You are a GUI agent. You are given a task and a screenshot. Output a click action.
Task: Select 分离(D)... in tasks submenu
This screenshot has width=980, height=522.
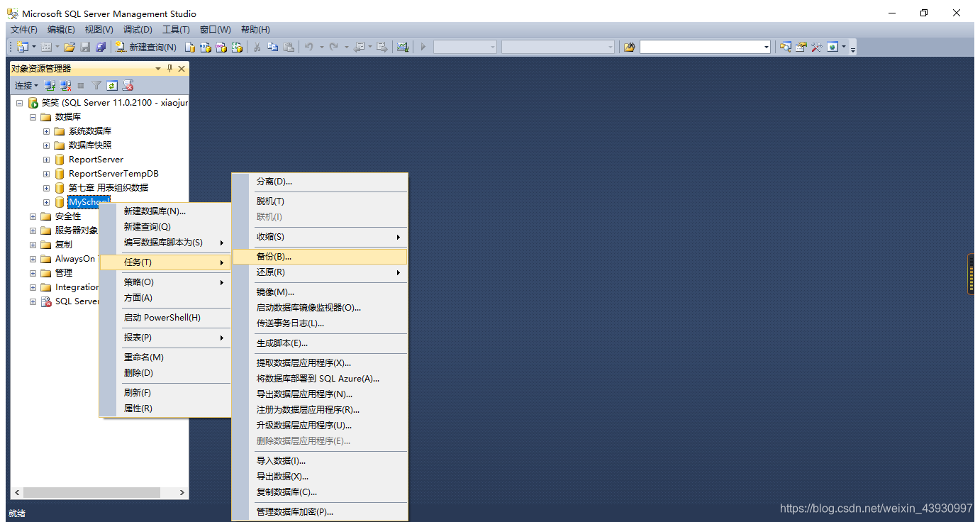click(x=320, y=182)
